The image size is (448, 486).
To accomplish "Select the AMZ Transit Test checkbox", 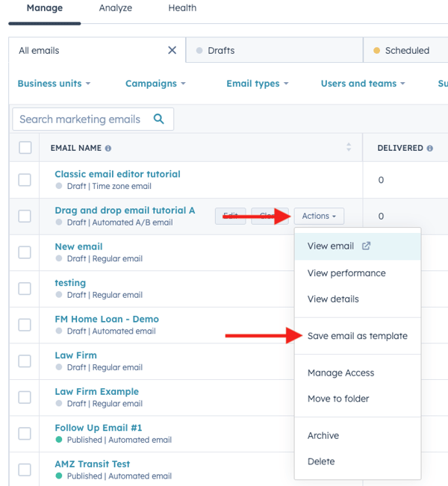I will pyautogui.click(x=25, y=470).
